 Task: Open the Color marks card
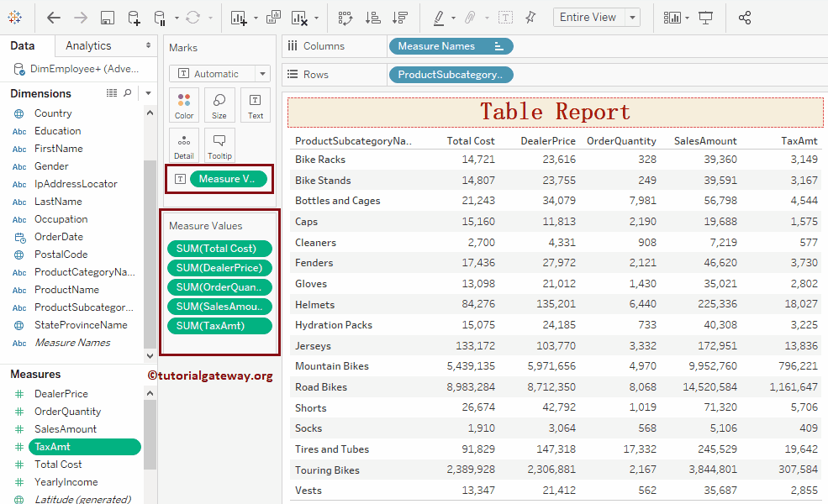[x=184, y=106]
